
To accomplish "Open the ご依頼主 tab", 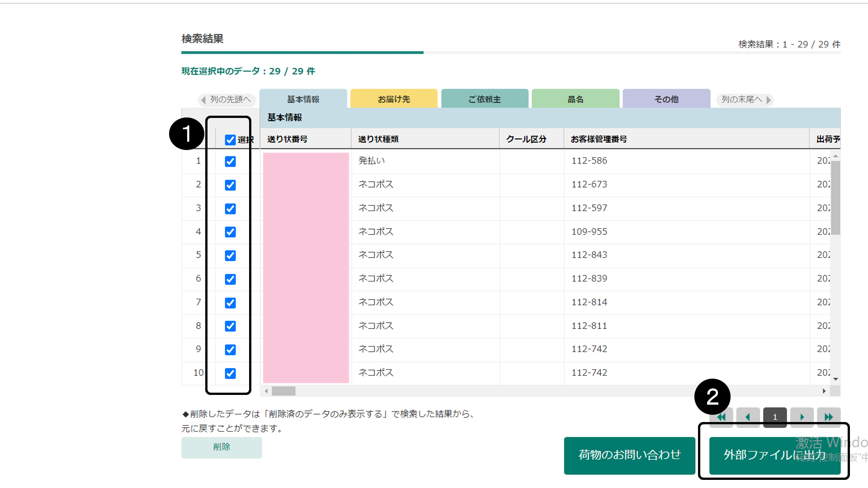I will (485, 99).
